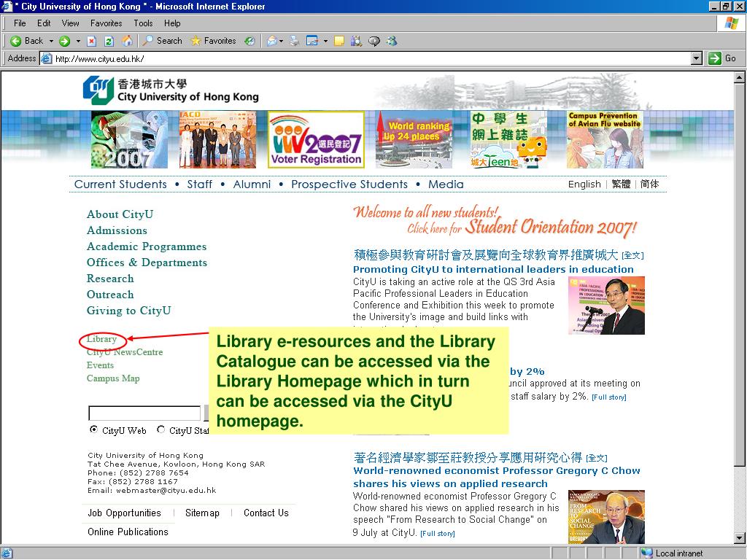Open the Voter Registration banner
Viewport: 747px width, 560px height.
316,139
